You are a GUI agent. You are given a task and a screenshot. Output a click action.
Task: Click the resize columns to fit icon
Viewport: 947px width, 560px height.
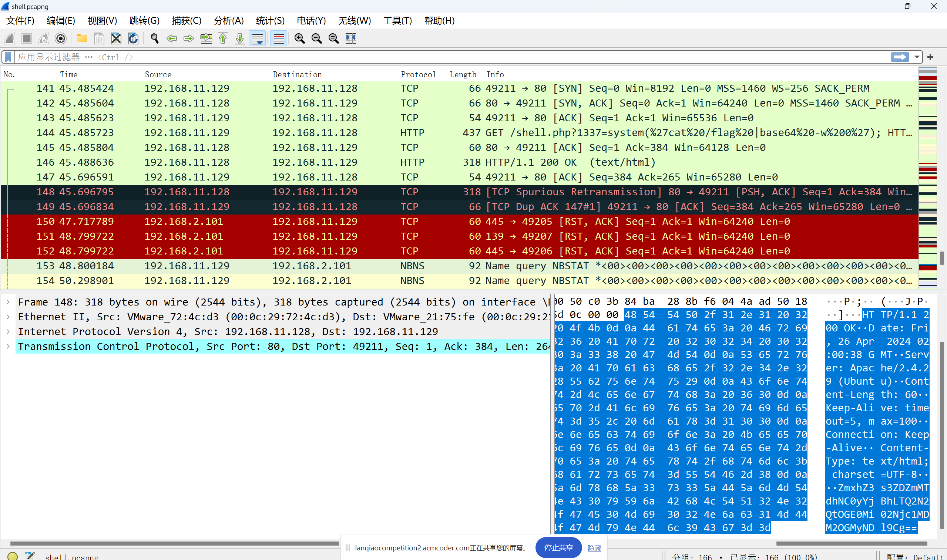351,38
